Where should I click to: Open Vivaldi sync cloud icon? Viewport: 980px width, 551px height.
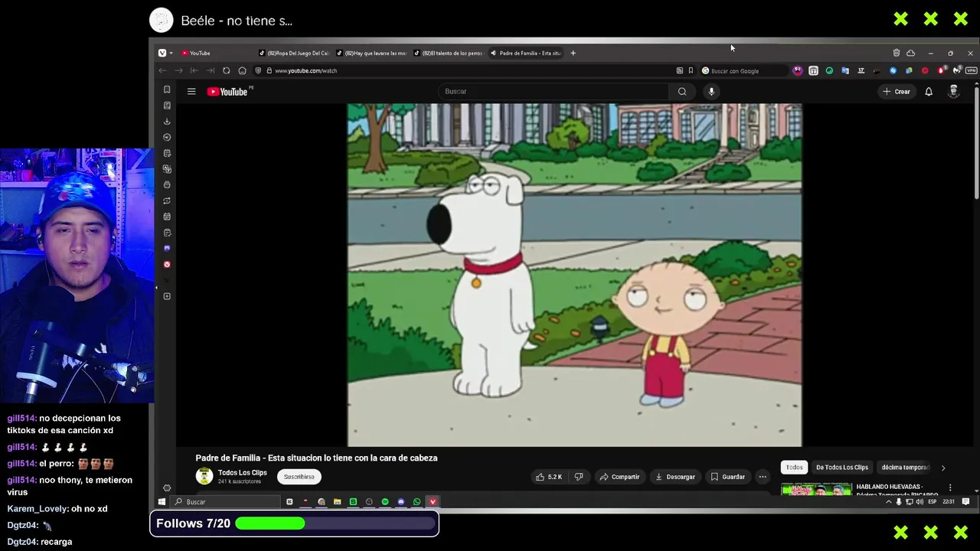coord(910,53)
